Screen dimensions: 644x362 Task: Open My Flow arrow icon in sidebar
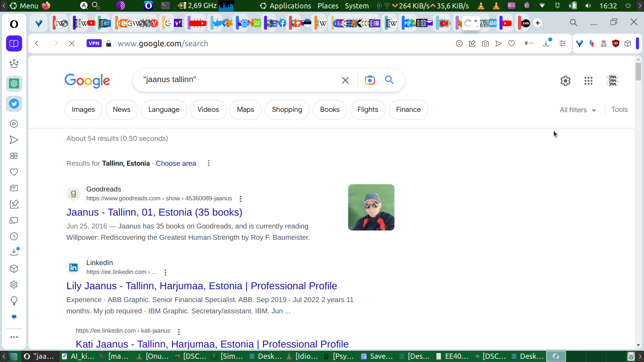coord(14,140)
